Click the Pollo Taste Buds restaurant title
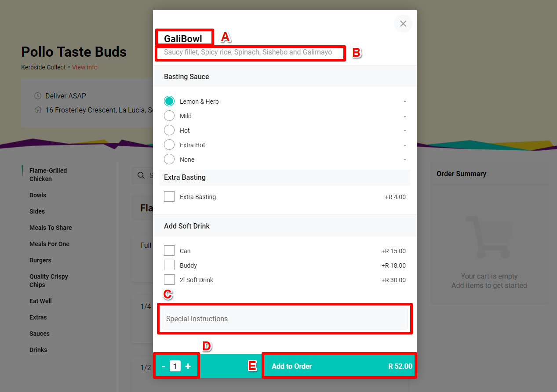The width and height of the screenshot is (557, 392). pos(74,52)
